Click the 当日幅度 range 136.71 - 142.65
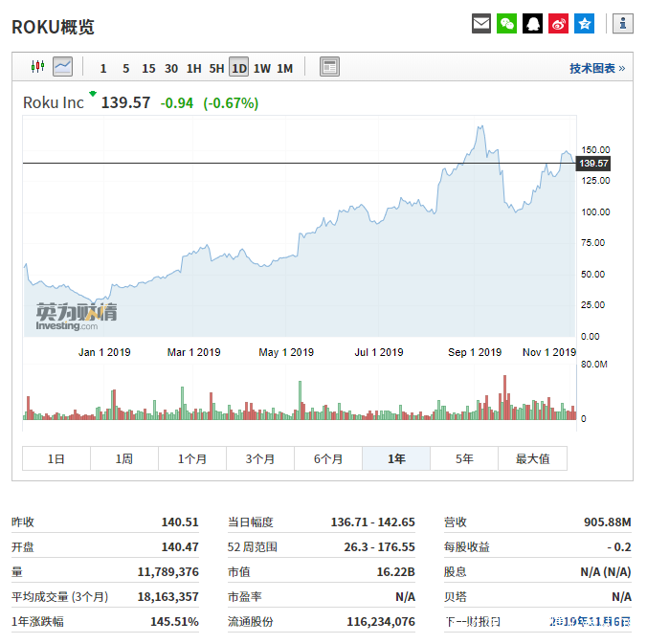The image size is (647, 644). [x=373, y=522]
